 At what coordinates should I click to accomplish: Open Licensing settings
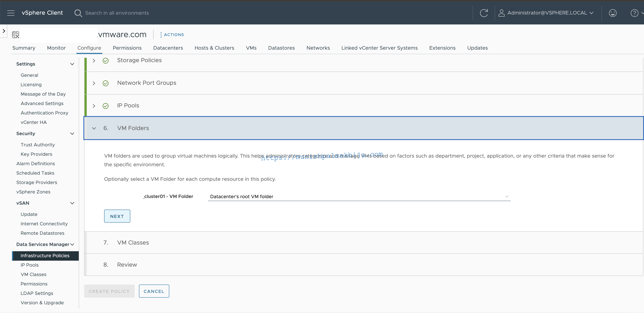[31, 85]
